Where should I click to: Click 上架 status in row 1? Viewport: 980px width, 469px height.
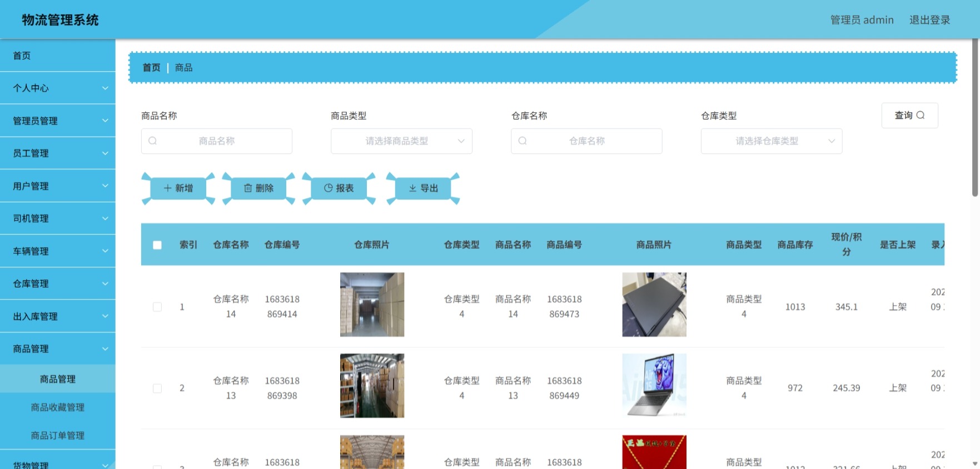tap(898, 307)
